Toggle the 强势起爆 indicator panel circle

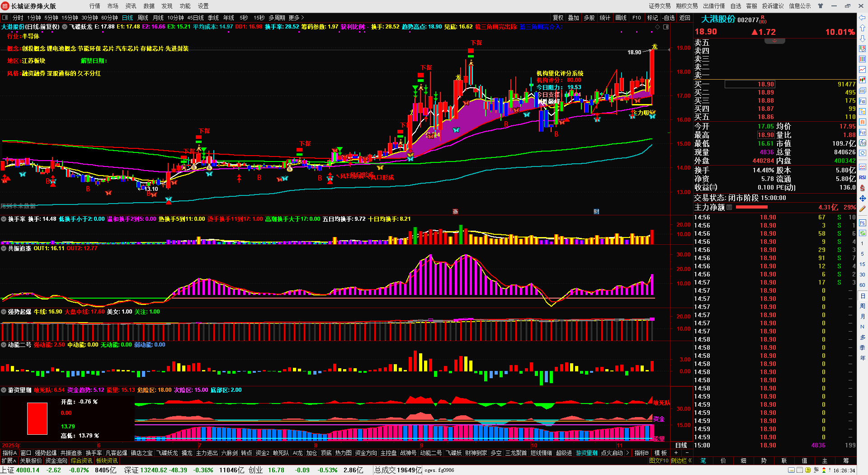point(4,312)
